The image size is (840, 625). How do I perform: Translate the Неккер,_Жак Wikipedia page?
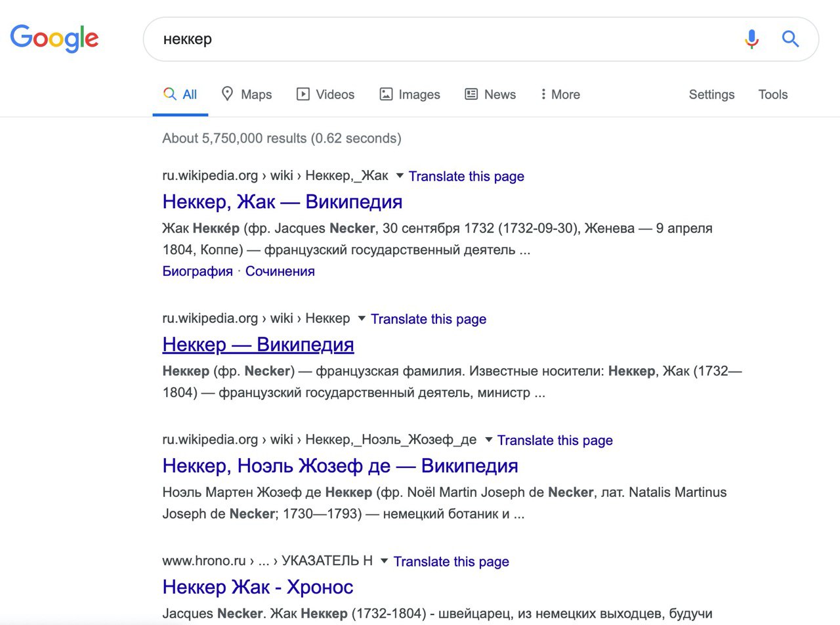point(466,177)
